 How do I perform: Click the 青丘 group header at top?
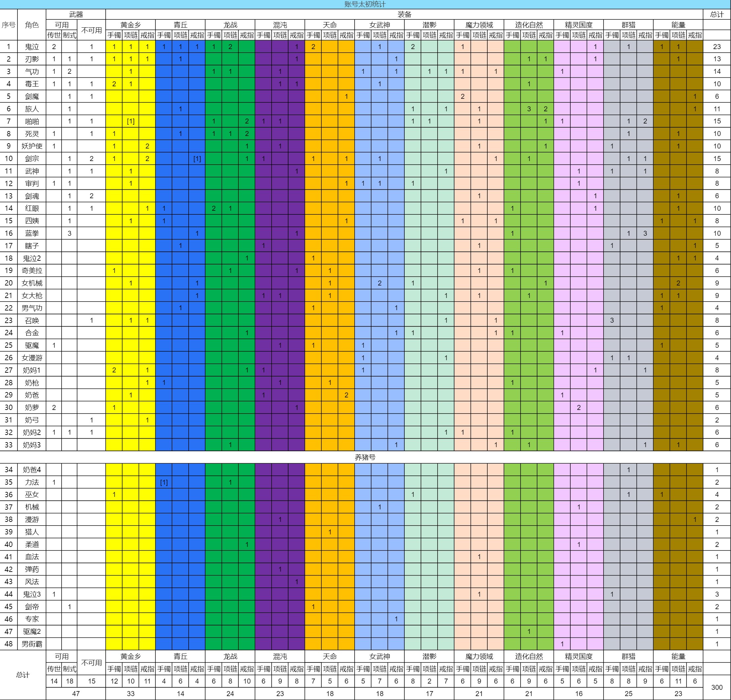click(x=180, y=25)
